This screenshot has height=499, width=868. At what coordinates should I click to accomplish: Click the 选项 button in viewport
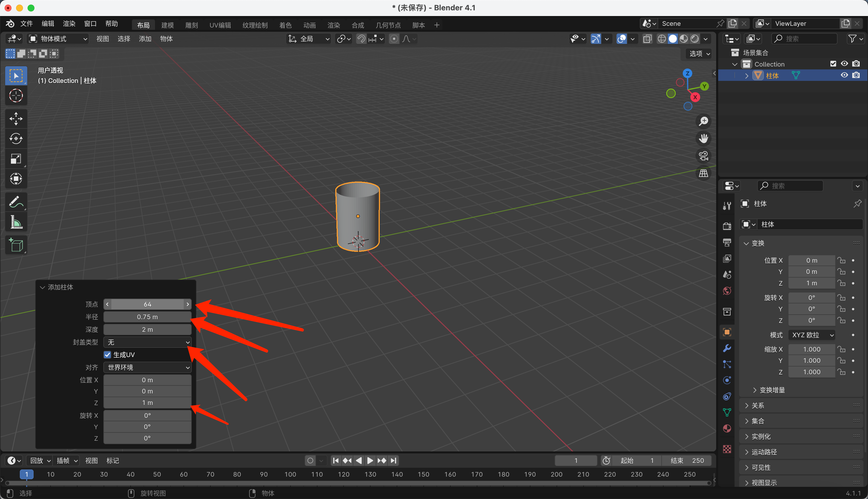[x=699, y=54]
